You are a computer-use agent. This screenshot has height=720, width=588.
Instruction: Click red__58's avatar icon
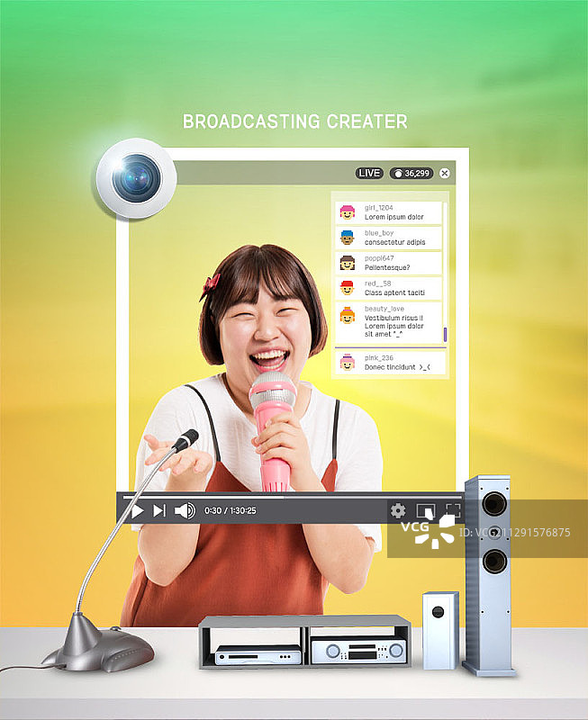[x=347, y=288]
